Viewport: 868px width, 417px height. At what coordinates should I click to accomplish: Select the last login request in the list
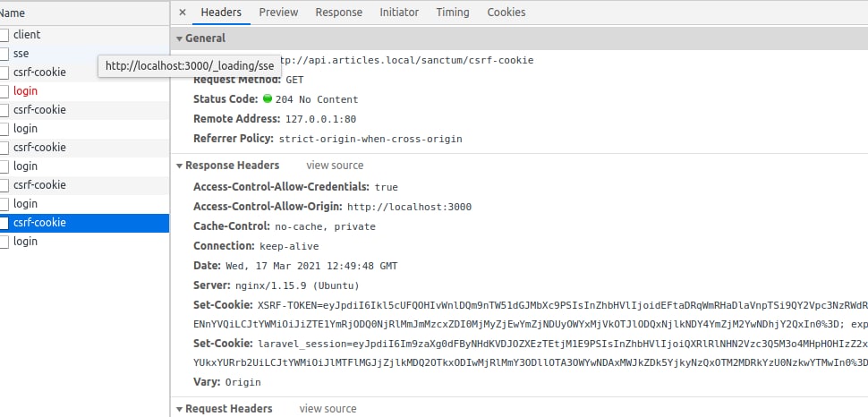(x=25, y=242)
